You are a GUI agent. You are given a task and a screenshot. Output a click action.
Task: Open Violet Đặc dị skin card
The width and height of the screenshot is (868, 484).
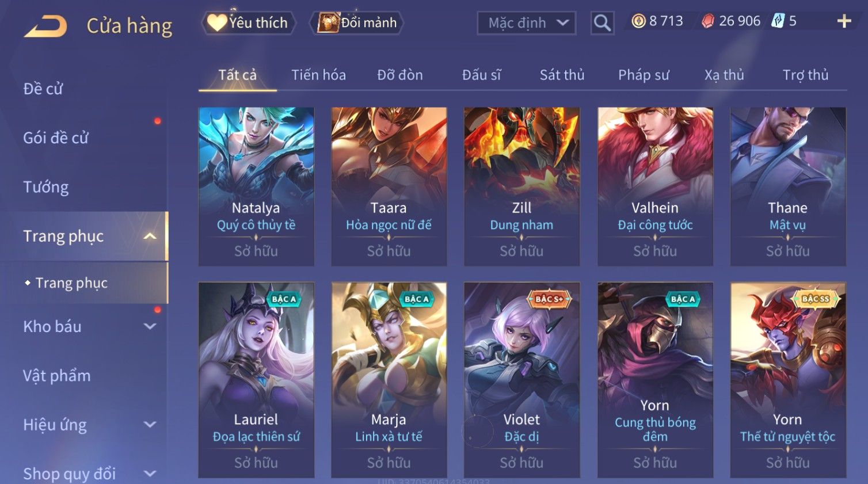click(x=521, y=380)
